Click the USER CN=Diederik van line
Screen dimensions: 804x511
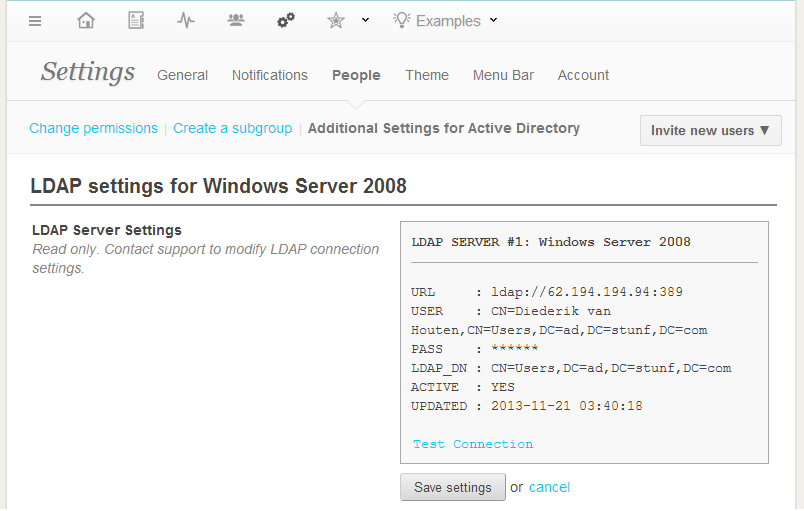511,311
